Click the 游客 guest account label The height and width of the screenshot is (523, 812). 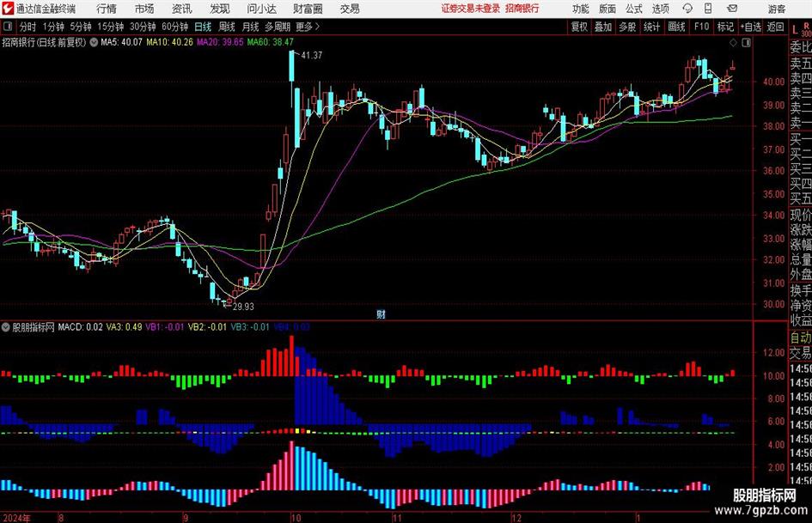click(x=777, y=9)
